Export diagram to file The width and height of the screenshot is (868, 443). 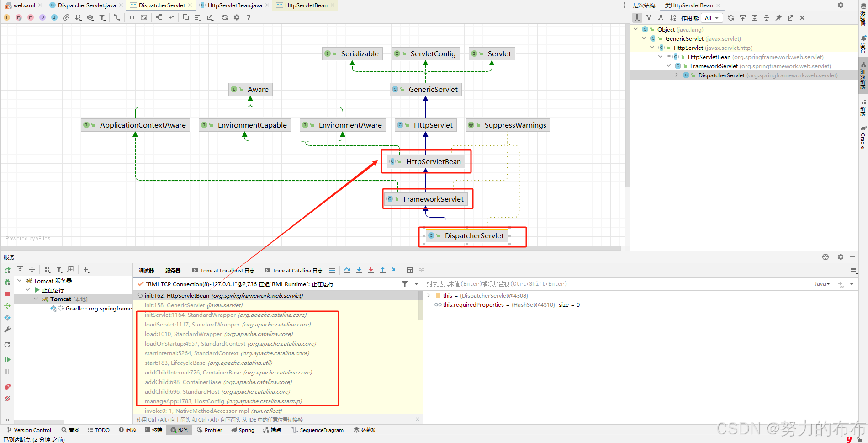[x=210, y=17]
